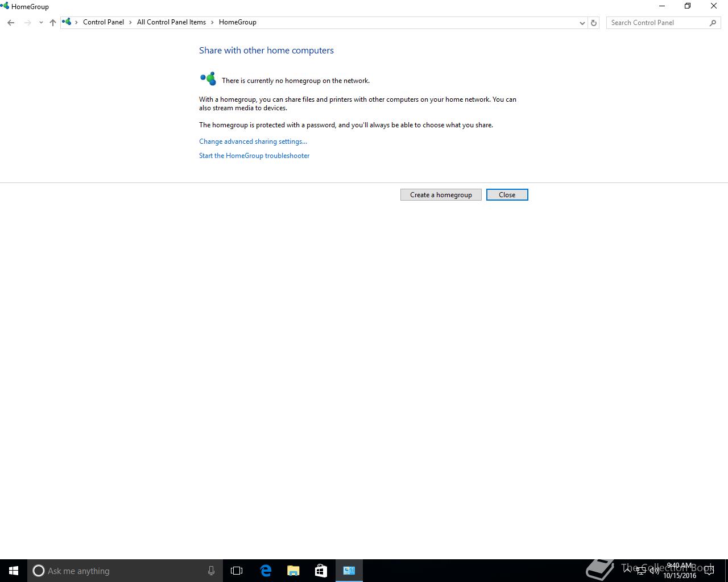Click the Ask me anything search box

123,571
